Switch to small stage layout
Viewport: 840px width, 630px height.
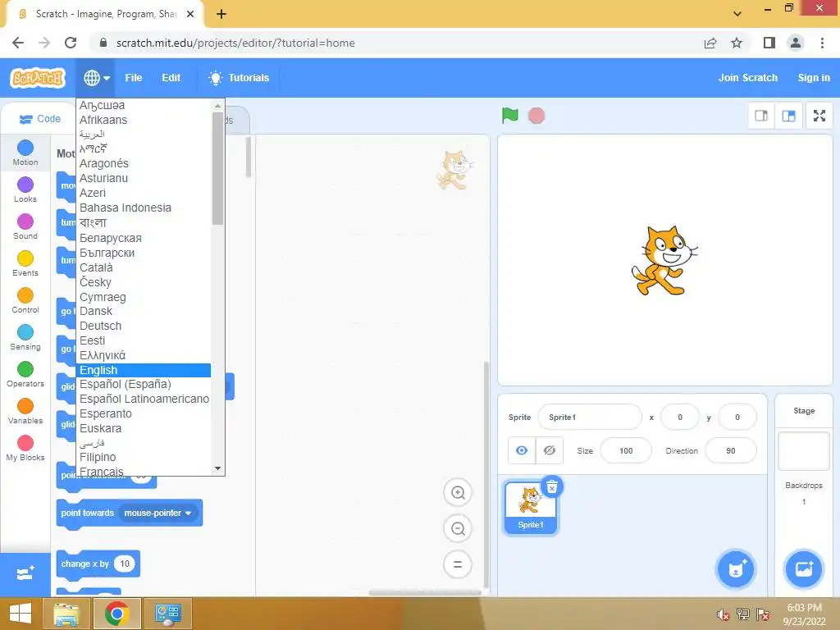pyautogui.click(x=761, y=116)
